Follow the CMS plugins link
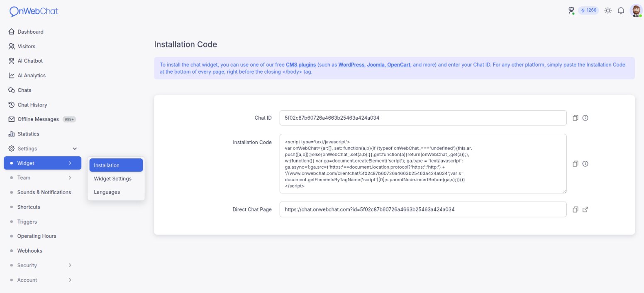Image resolution: width=644 pixels, height=293 pixels. tap(301, 65)
